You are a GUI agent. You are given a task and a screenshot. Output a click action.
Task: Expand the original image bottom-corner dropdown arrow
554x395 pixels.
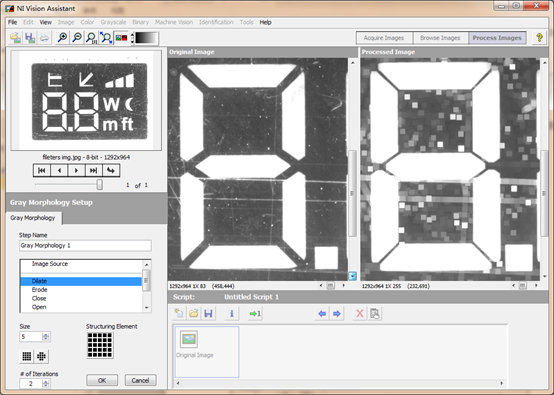point(352,276)
